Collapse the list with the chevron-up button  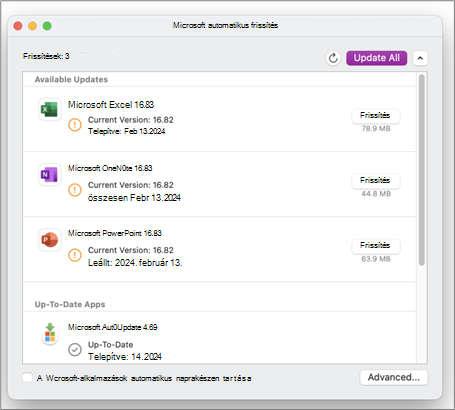coord(420,58)
